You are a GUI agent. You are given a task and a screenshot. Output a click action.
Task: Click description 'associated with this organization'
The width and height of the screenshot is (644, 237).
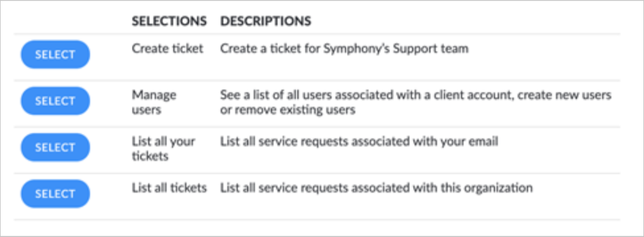pos(376,188)
